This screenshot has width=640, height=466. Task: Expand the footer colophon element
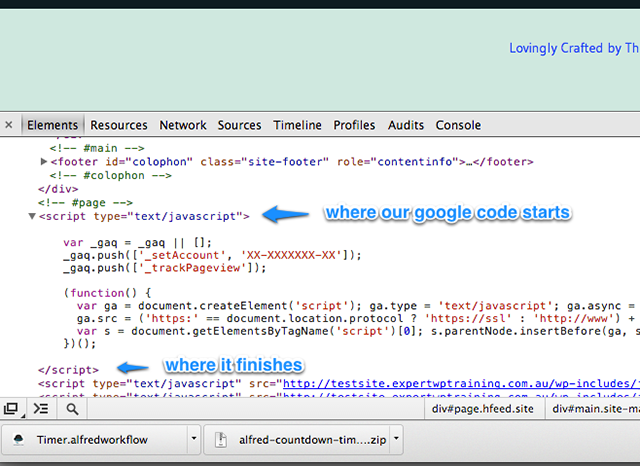click(44, 162)
